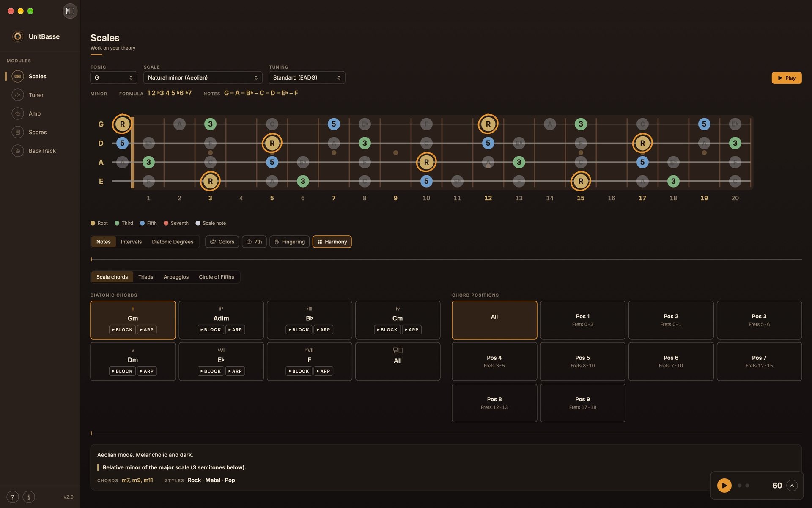Toggle the Fingering option
Viewport: 812px width, 508px height.
(x=290, y=242)
